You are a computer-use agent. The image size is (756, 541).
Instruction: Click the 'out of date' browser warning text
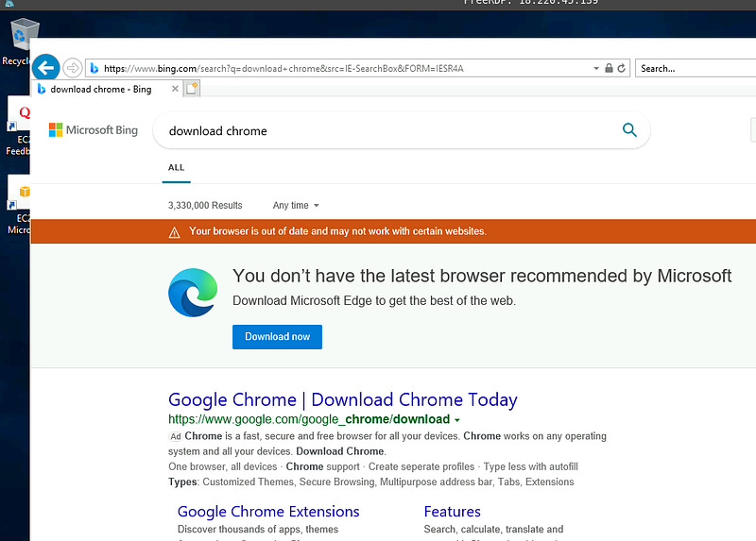click(337, 231)
